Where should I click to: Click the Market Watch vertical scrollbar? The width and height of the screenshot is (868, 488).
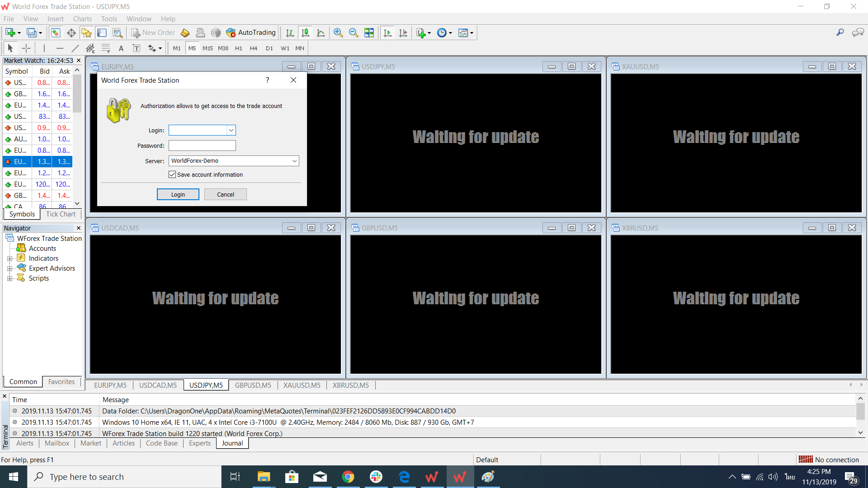coord(77,136)
